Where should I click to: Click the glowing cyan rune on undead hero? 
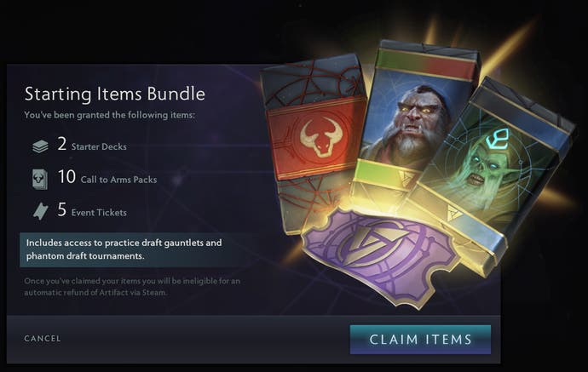[499, 138]
